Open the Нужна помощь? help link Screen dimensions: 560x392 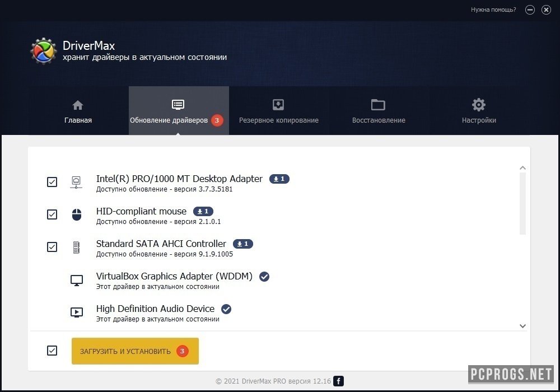coord(493,10)
